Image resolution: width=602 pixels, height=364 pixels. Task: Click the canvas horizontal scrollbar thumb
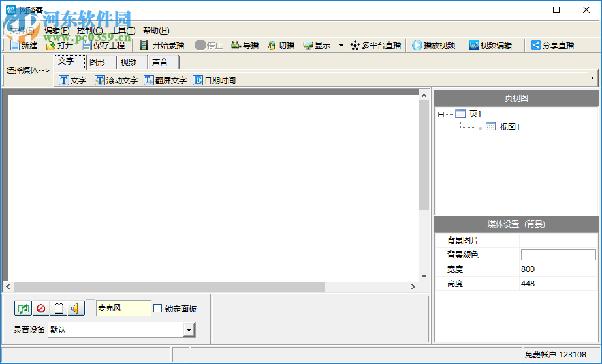coord(169,286)
